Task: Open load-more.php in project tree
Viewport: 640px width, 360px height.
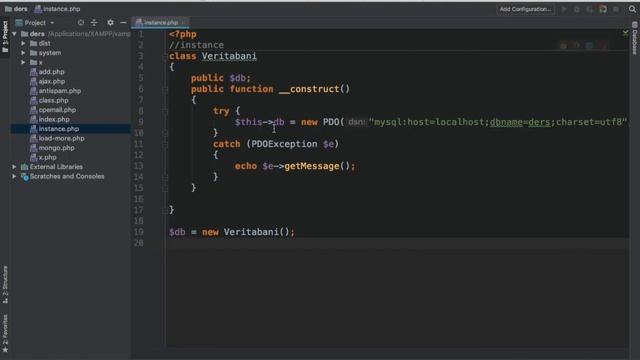Action: pos(62,138)
